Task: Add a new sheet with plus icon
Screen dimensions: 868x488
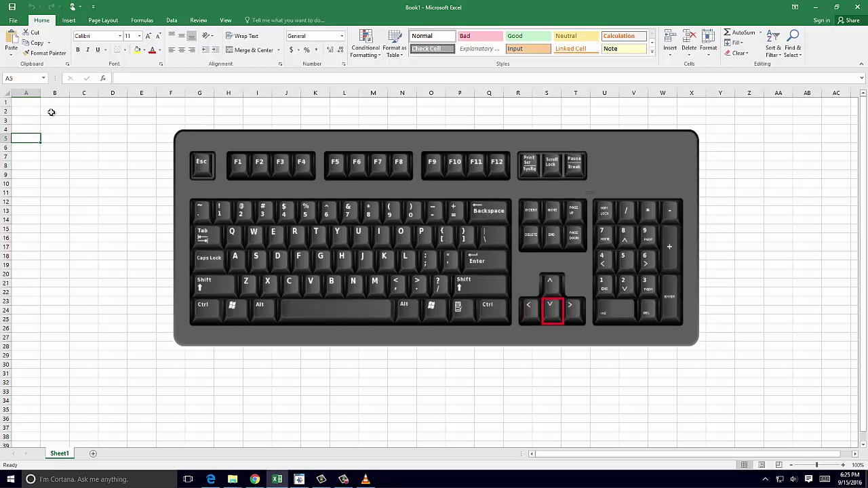Action: click(x=93, y=453)
